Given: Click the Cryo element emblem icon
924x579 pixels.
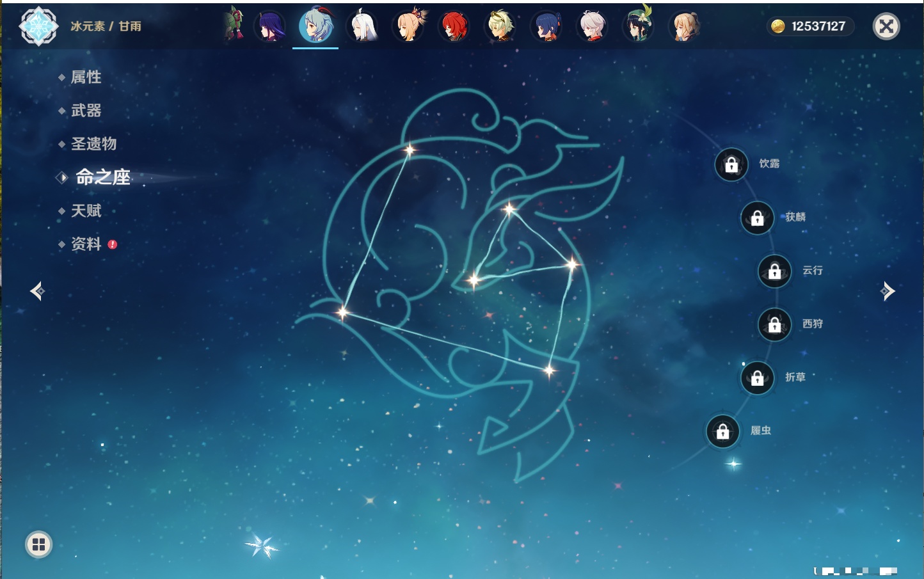Looking at the screenshot, I should coord(38,26).
